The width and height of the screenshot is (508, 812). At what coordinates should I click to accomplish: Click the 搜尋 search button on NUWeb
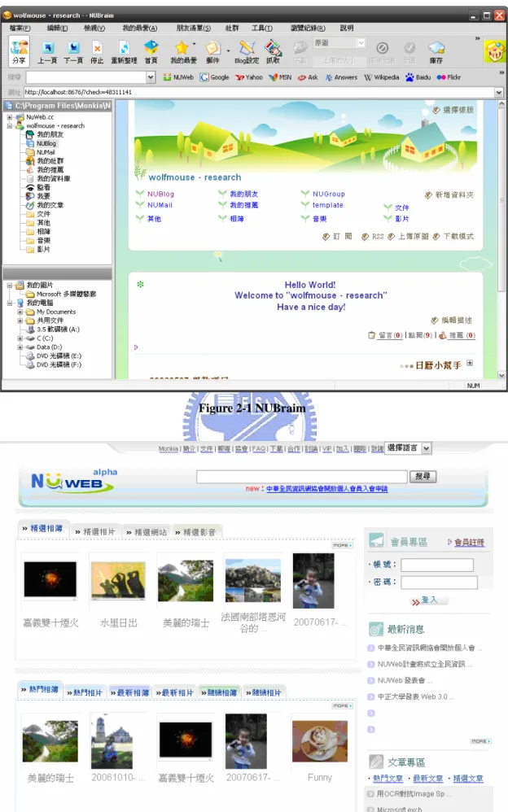[423, 477]
